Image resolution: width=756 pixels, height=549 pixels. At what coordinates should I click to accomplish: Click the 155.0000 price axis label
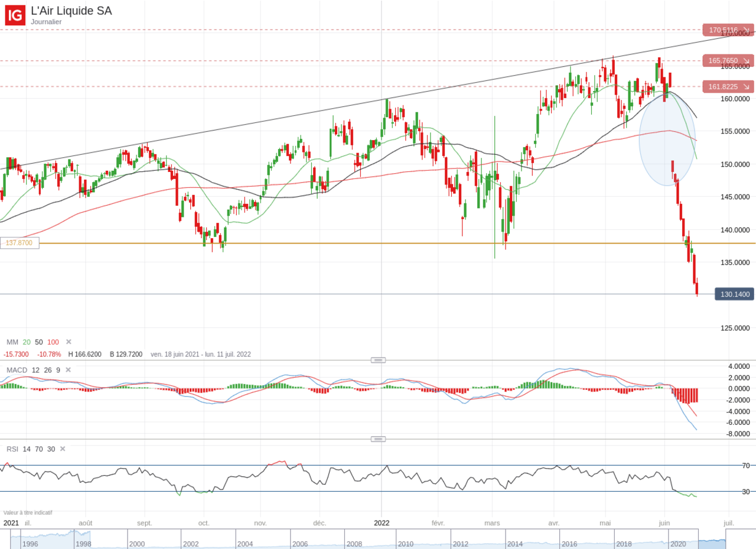tap(735, 131)
